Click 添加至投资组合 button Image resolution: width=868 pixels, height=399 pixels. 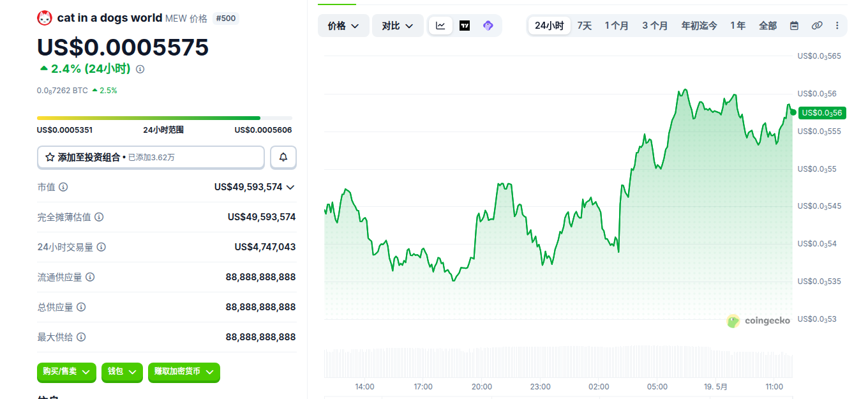(x=151, y=157)
